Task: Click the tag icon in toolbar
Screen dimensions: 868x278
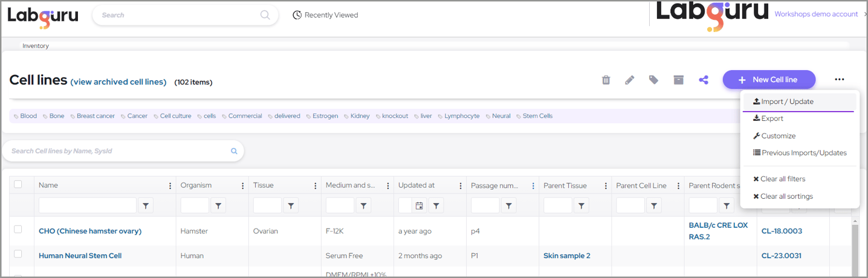Action: click(653, 80)
